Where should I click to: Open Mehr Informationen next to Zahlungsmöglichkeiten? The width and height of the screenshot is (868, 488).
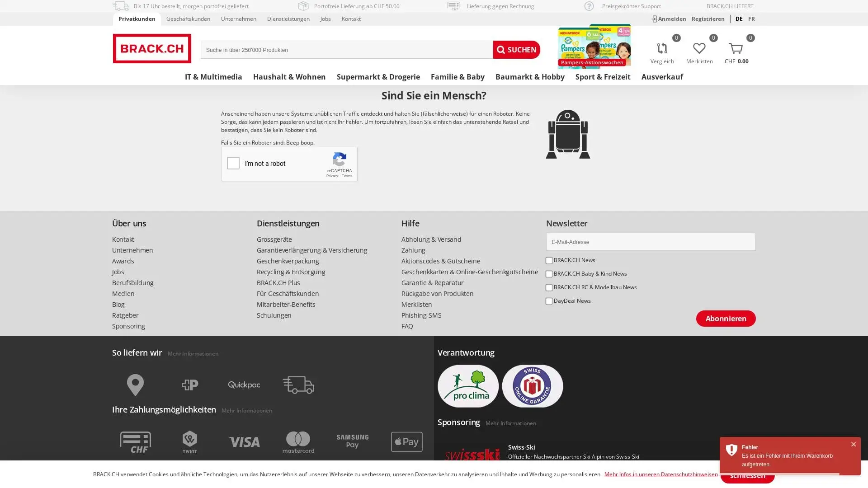pyautogui.click(x=247, y=411)
